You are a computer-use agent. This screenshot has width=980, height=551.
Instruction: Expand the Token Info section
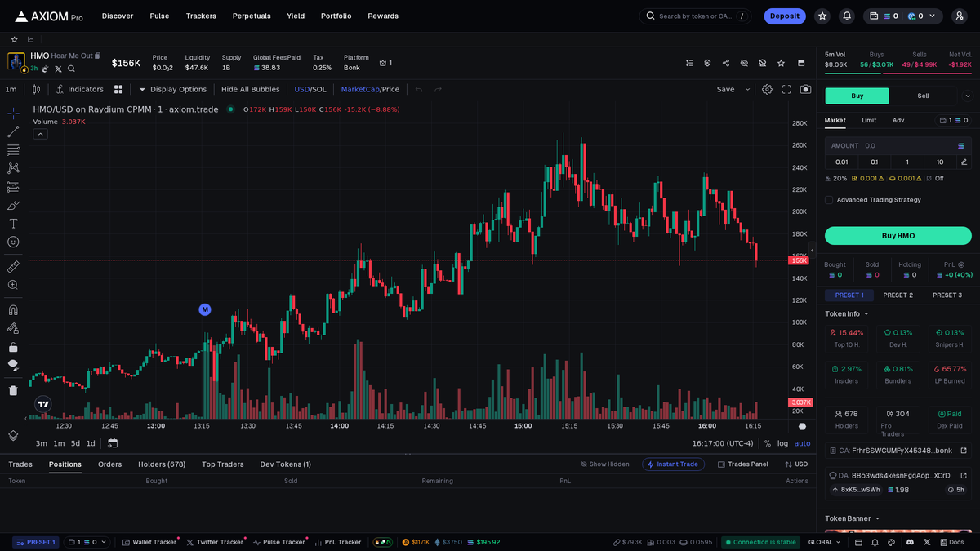847,314
